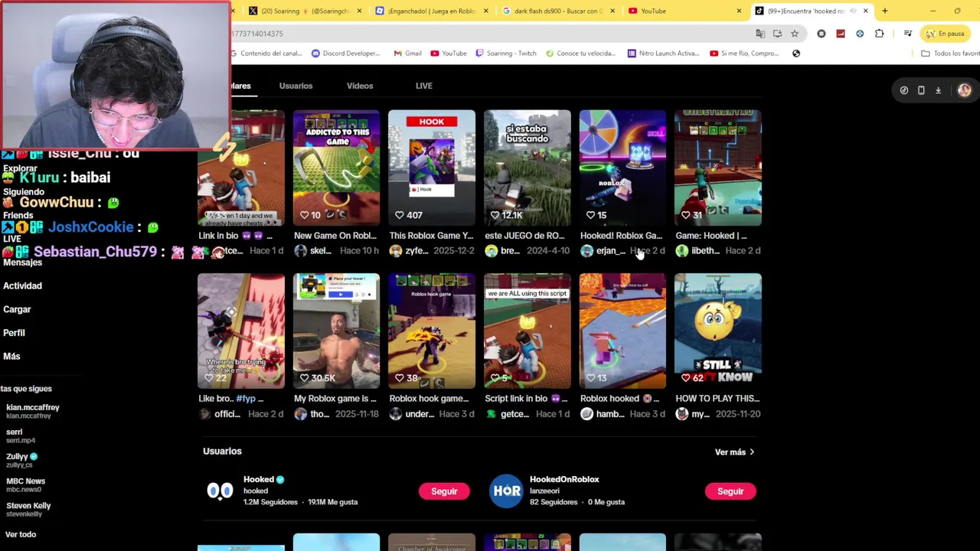Like the video with 12.1K likes

495,215
